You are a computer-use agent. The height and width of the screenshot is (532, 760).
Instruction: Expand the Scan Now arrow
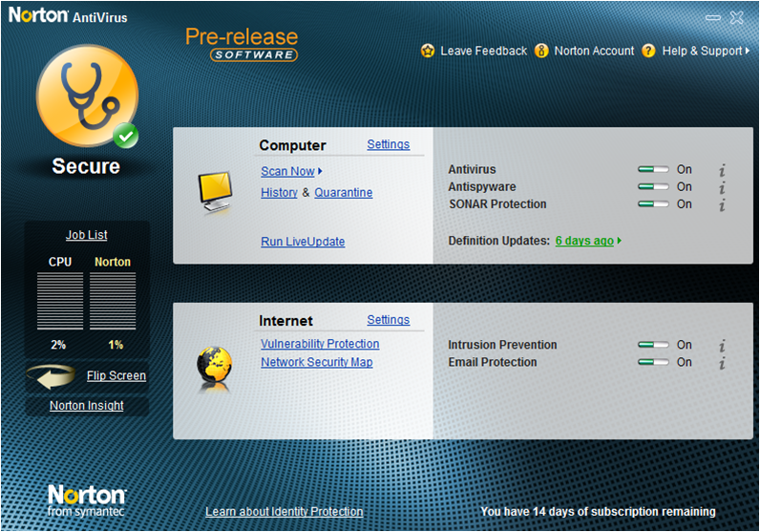point(321,171)
